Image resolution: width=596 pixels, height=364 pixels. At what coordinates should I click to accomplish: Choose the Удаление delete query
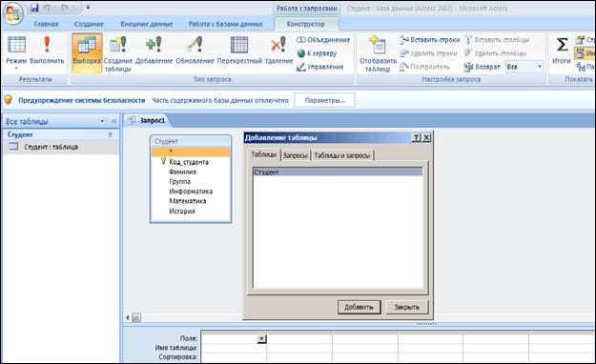[278, 50]
